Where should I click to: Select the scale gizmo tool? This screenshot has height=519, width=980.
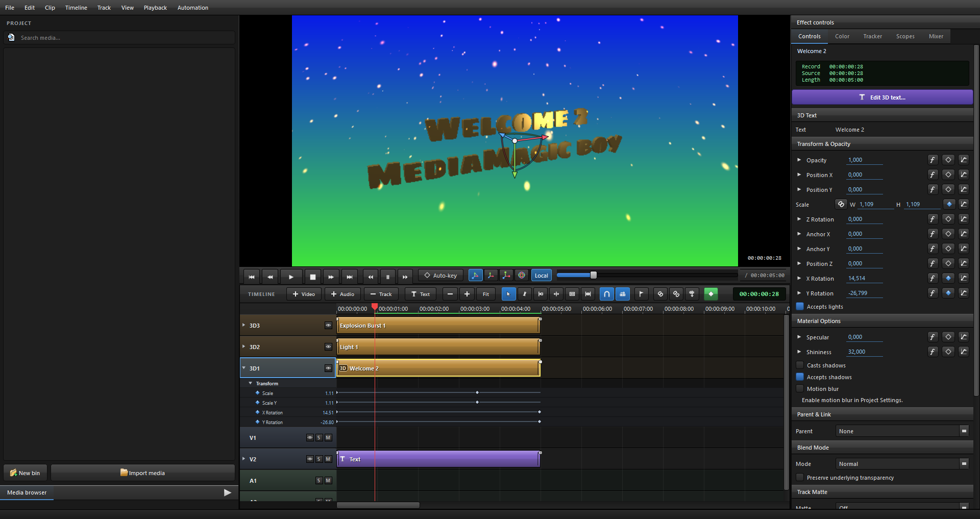[x=506, y=276]
